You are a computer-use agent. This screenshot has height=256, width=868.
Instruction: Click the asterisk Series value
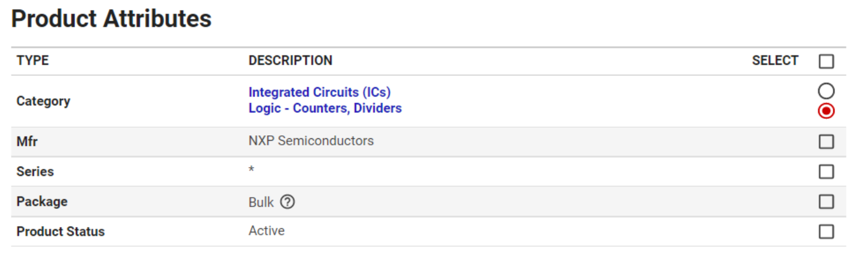point(251,171)
